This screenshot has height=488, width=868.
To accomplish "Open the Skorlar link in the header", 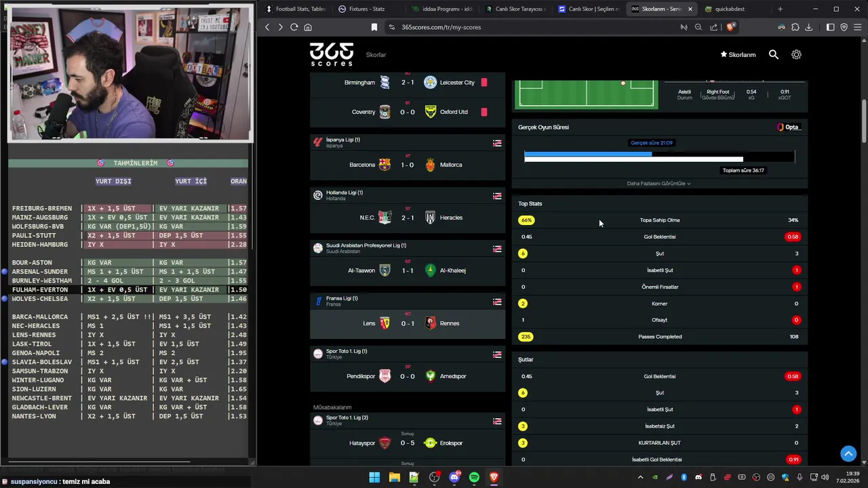I will click(x=376, y=55).
